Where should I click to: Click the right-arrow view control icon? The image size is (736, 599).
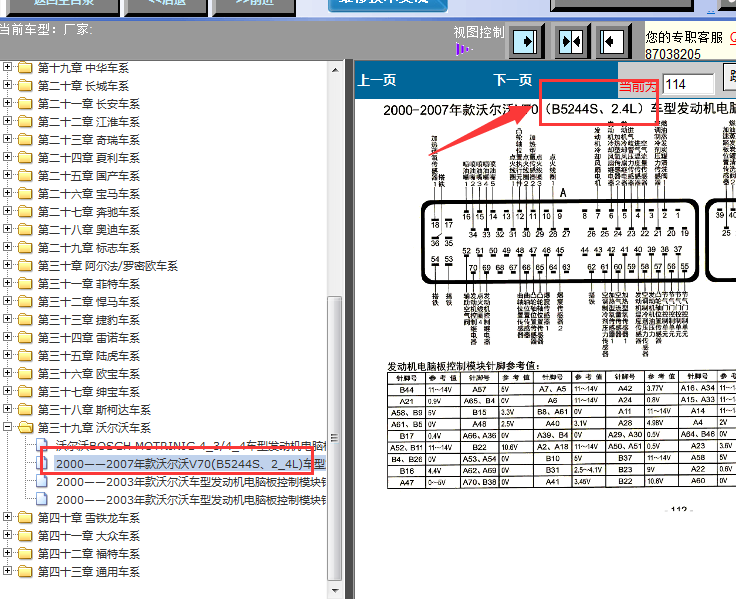click(526, 42)
